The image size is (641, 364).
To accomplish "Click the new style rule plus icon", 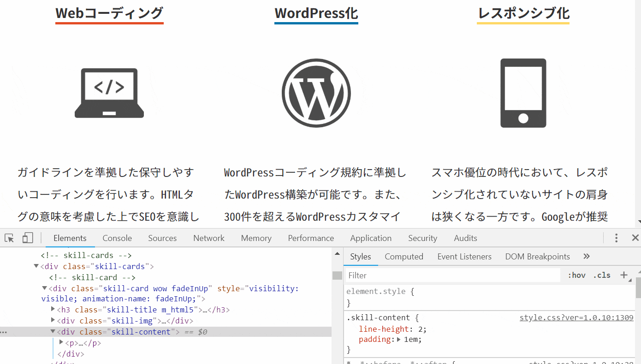I will [x=624, y=275].
